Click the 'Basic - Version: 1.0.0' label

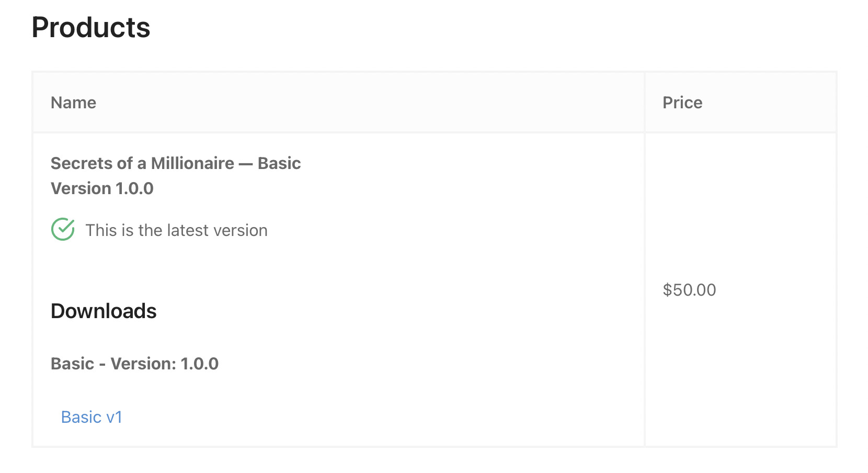pyautogui.click(x=134, y=364)
